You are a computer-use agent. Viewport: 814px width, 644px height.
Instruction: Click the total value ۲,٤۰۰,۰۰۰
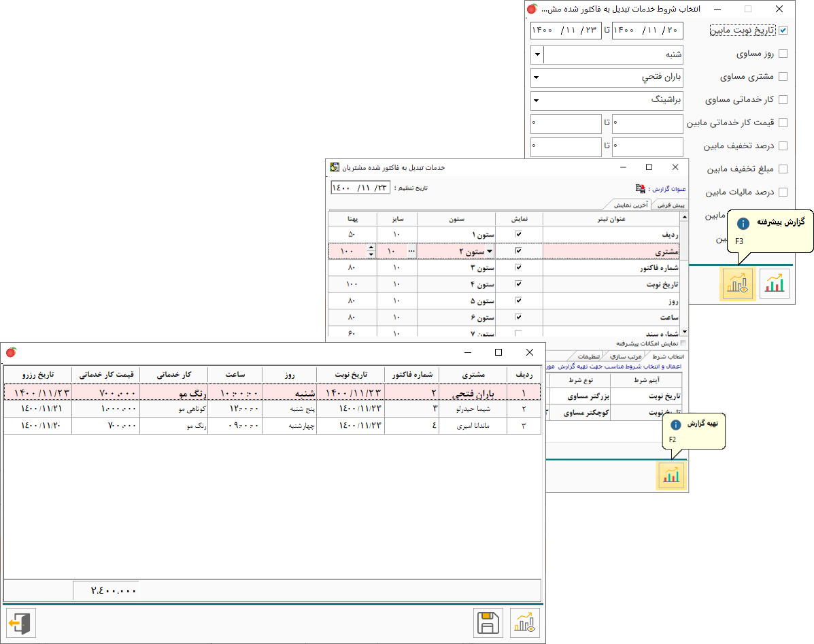click(x=113, y=590)
